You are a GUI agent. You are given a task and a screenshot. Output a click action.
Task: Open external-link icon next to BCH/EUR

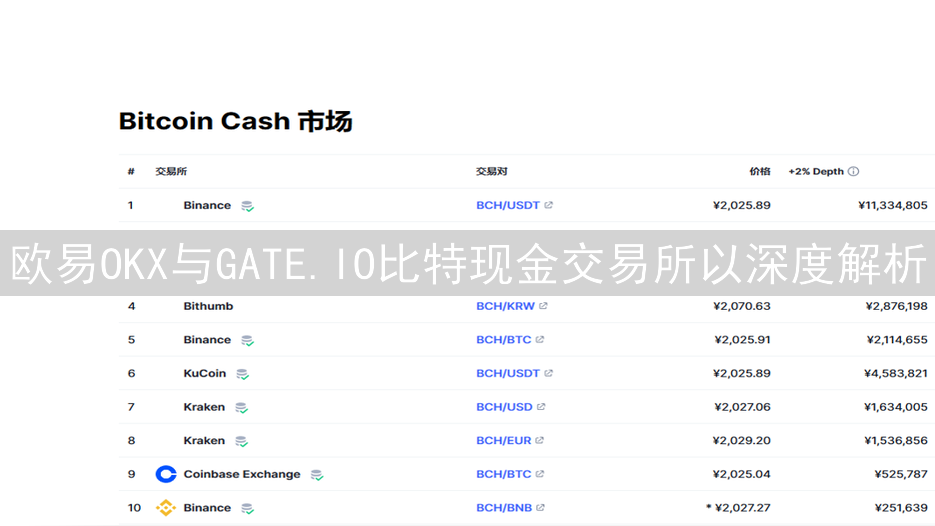[540, 440]
